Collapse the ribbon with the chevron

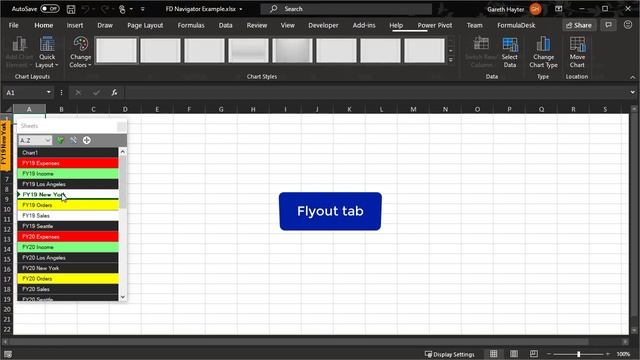pos(632,77)
